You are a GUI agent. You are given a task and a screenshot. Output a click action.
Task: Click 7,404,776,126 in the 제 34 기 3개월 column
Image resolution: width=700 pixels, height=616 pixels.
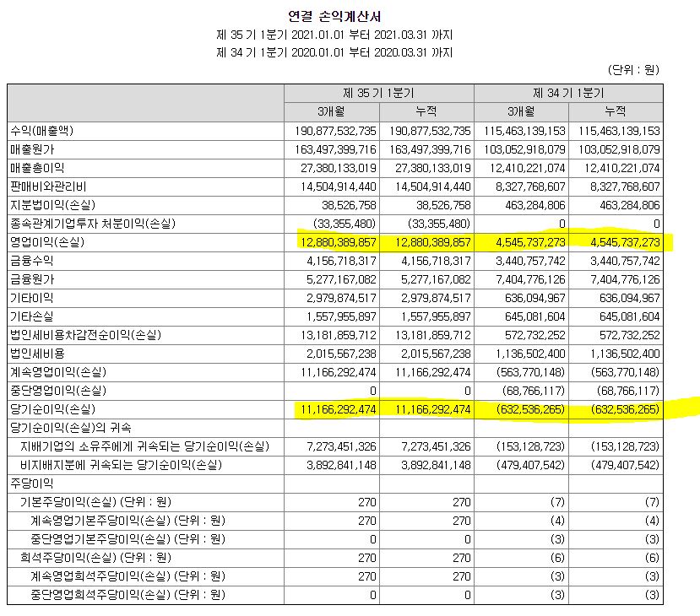(530, 280)
